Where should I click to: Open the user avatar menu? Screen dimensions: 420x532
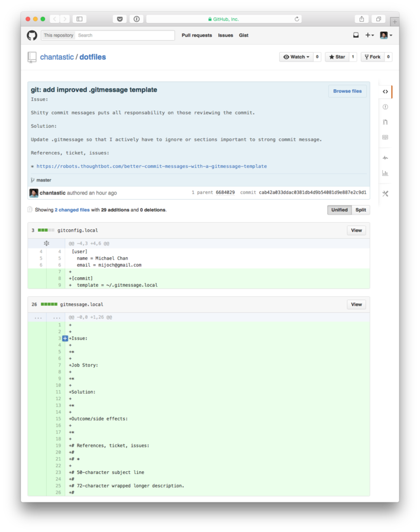click(386, 35)
